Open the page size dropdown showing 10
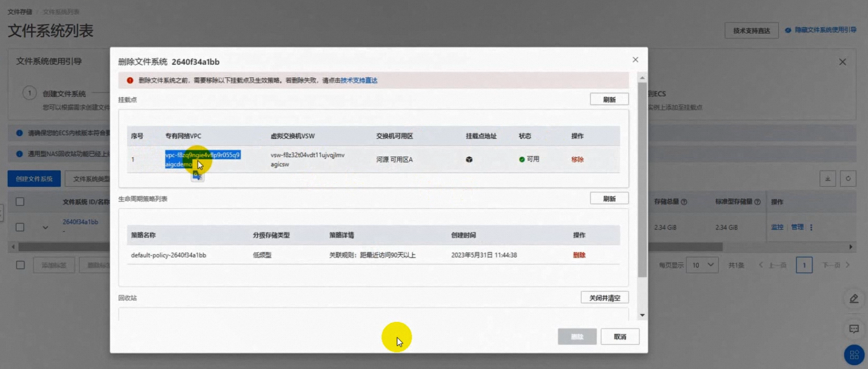Screen dimensions: 868x369 pos(702,265)
